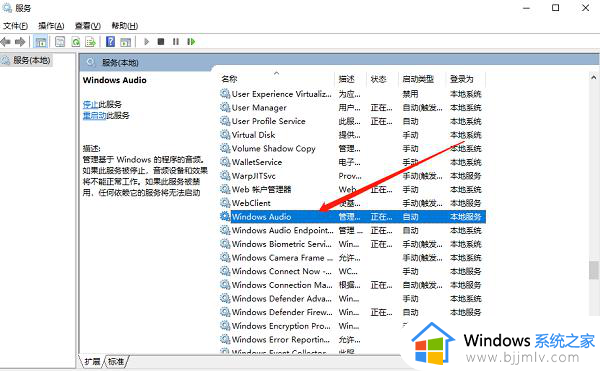Click the 服务(本地) header in the right pane
The height and width of the screenshot is (371, 600).
click(120, 62)
